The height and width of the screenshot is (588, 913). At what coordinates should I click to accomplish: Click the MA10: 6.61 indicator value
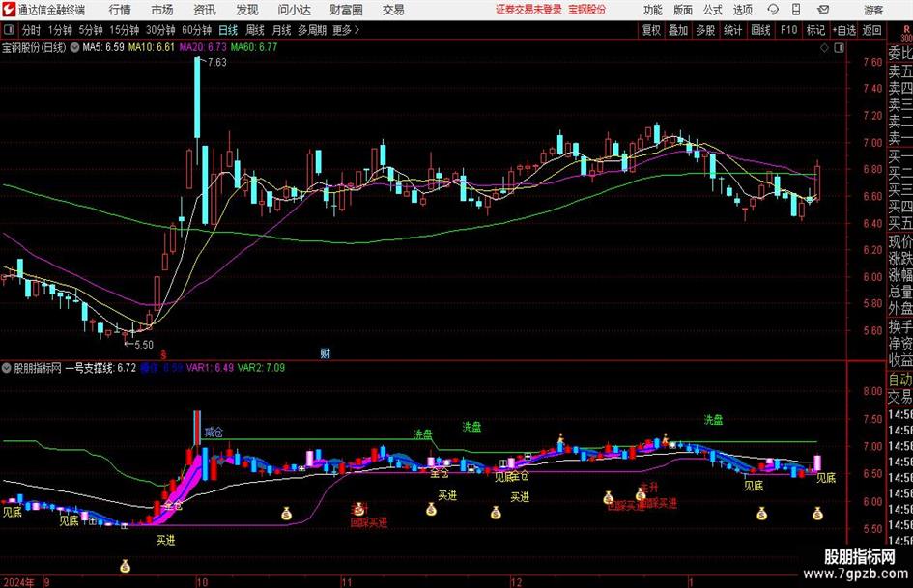pos(152,47)
